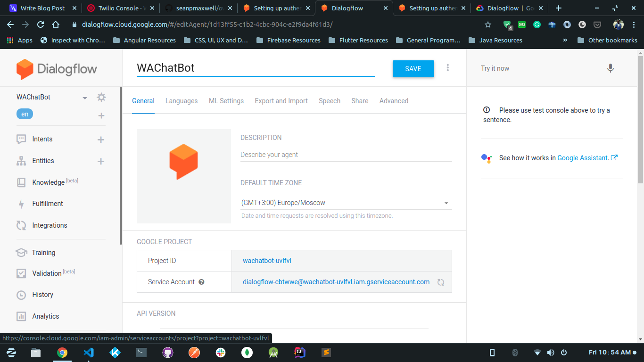The width and height of the screenshot is (644, 362).
Task: Click the Describe your agent field
Action: click(346, 155)
